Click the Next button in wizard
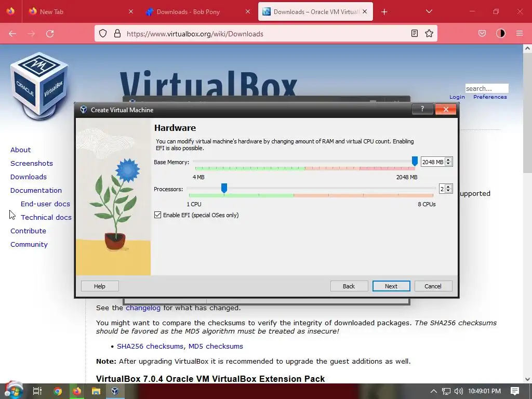Viewport: 532px width, 399px height. coord(391,286)
